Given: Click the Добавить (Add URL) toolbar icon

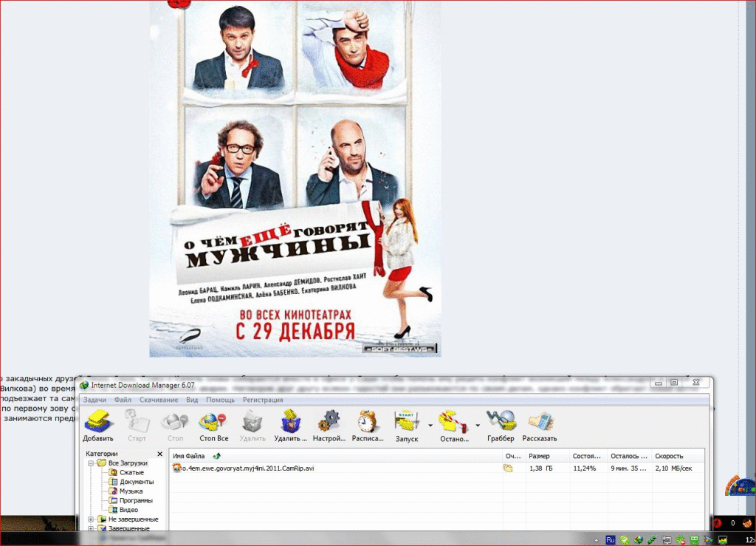Looking at the screenshot, I should point(98,421).
